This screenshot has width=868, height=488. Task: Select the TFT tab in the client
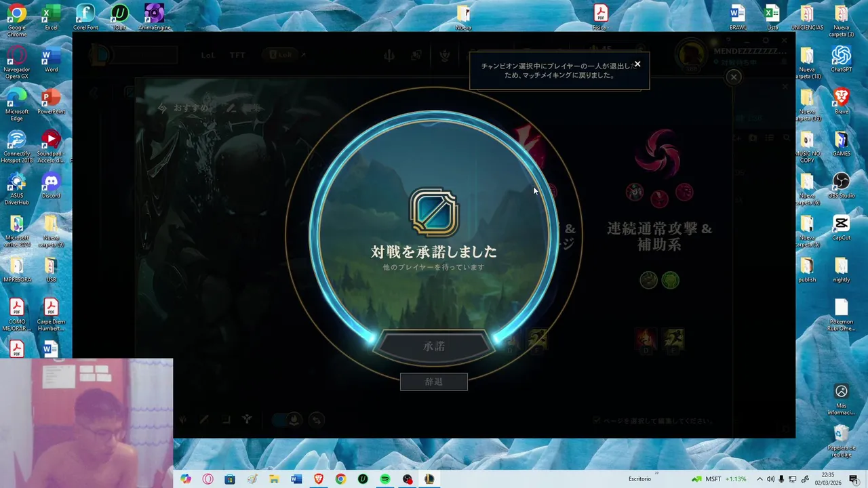[x=237, y=56]
